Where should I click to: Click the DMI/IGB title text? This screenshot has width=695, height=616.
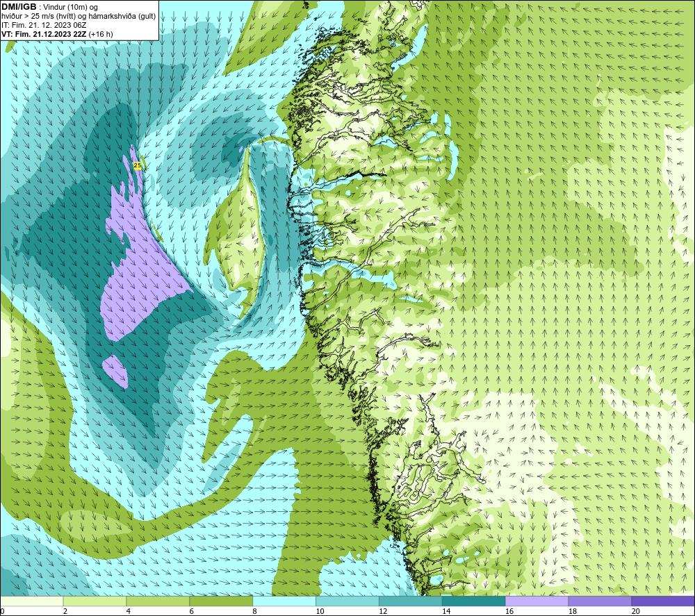click(19, 7)
